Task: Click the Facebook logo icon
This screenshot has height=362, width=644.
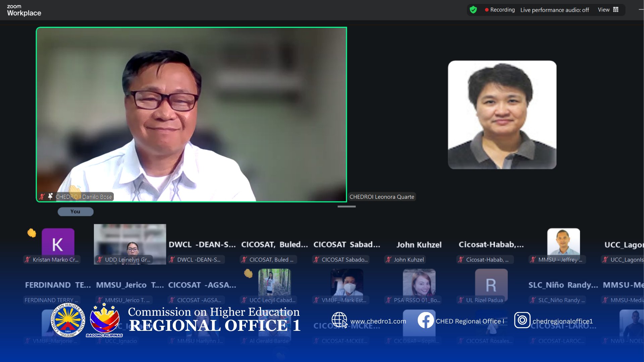Action: tap(426, 320)
